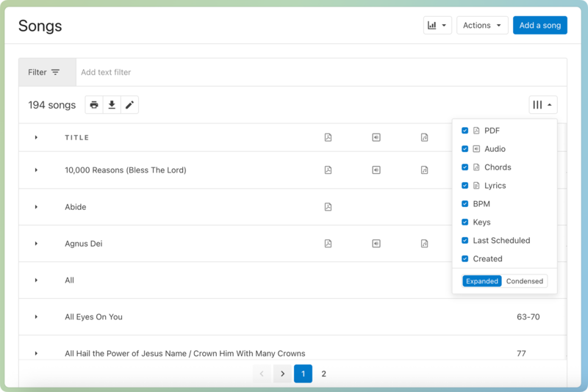Click the 77 BPM value
The image size is (588, 392).
point(521,353)
